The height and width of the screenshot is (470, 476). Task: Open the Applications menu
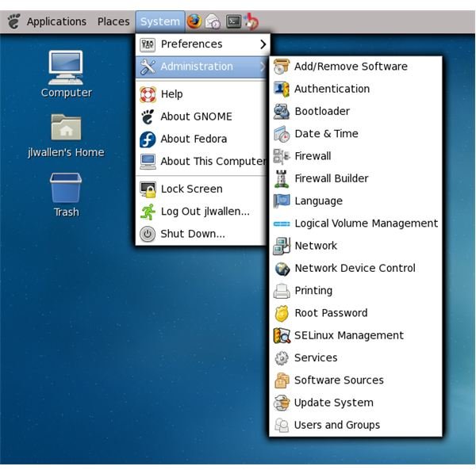pos(56,21)
